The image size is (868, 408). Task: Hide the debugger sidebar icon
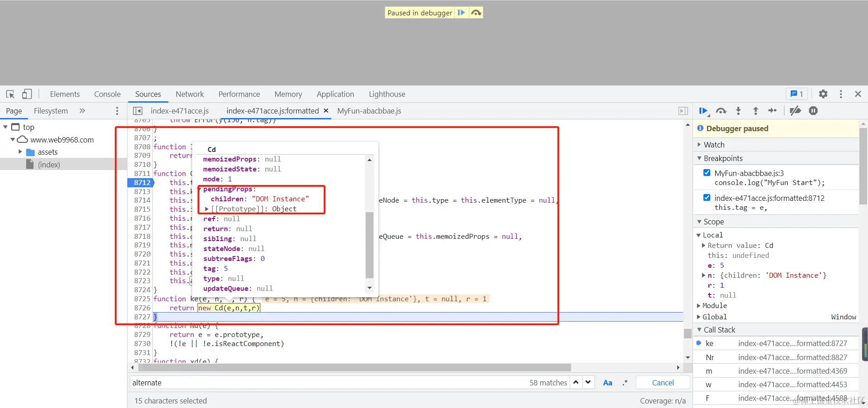[683, 111]
